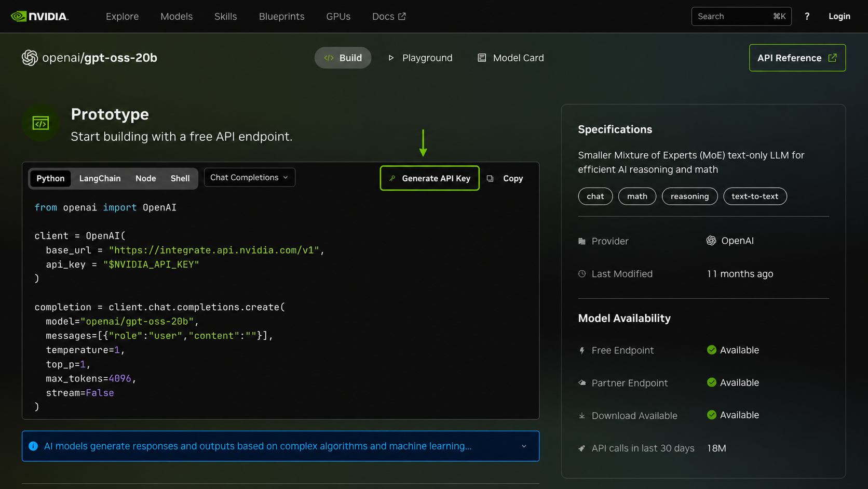Click green check next to Partner Endpoint
The image size is (868, 489).
pos(712,382)
